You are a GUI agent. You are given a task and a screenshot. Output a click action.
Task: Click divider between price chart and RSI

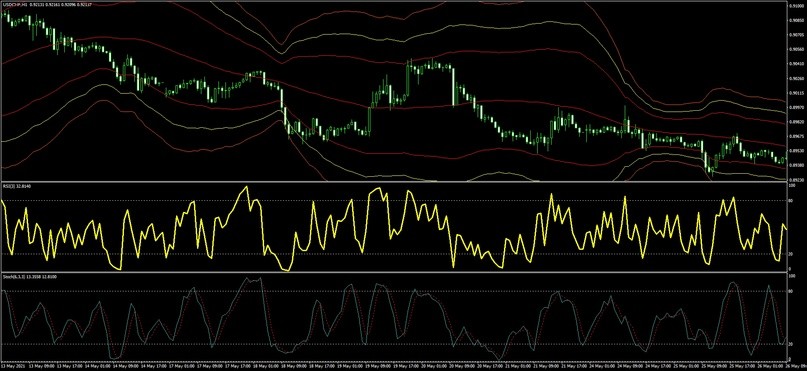pos(394,182)
